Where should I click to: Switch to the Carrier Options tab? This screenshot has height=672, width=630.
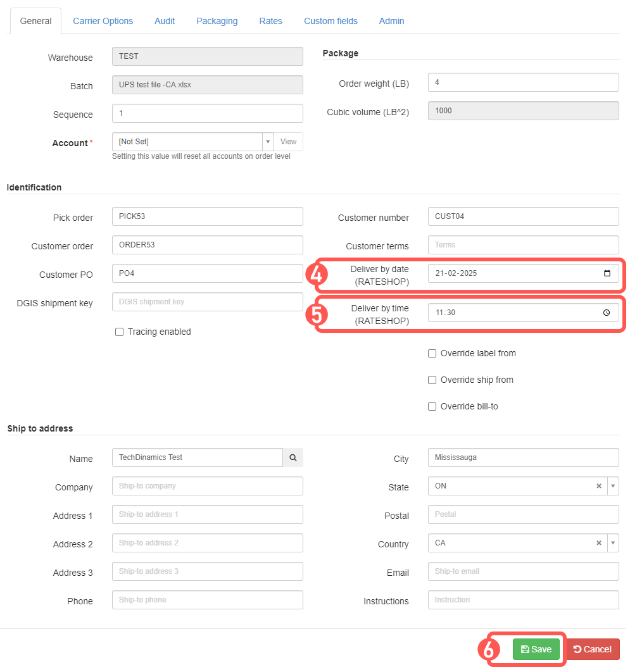click(103, 21)
